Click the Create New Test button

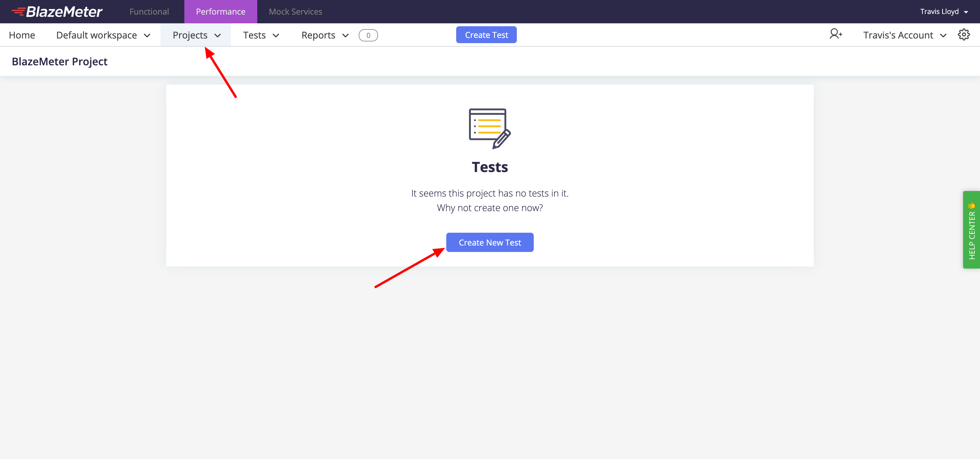click(x=490, y=242)
